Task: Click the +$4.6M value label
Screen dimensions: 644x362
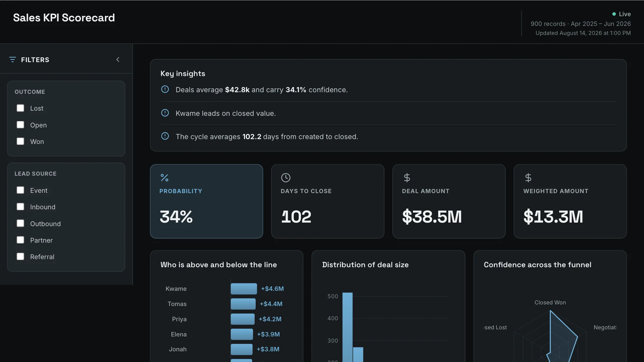Action: point(272,289)
